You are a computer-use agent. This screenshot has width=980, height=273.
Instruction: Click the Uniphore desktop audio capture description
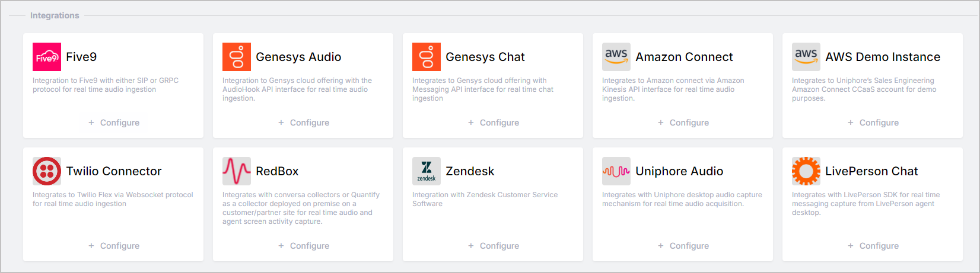(682, 199)
